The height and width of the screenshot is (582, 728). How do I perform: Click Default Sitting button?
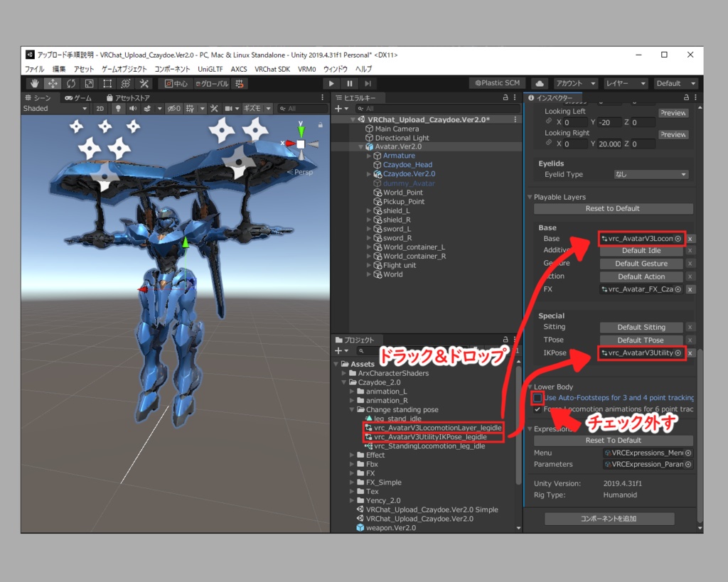(641, 327)
